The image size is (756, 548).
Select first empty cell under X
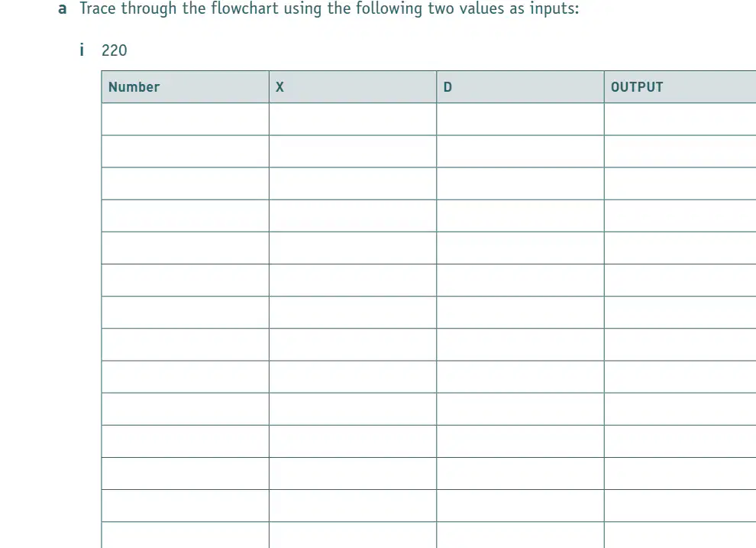click(353, 119)
